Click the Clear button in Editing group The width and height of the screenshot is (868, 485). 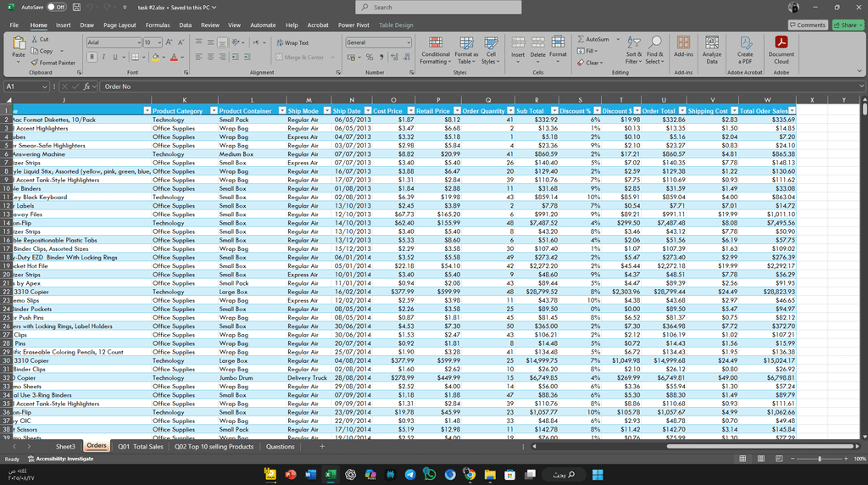coord(591,63)
